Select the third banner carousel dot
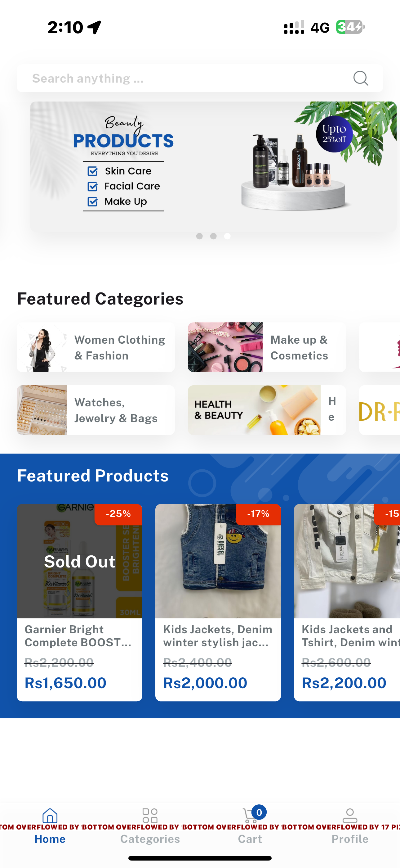 (x=228, y=236)
